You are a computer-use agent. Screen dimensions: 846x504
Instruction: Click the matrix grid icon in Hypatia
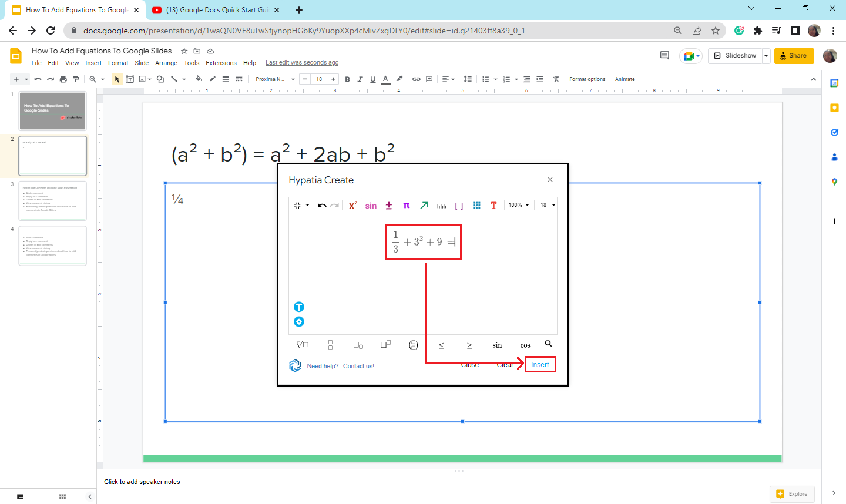pos(476,206)
